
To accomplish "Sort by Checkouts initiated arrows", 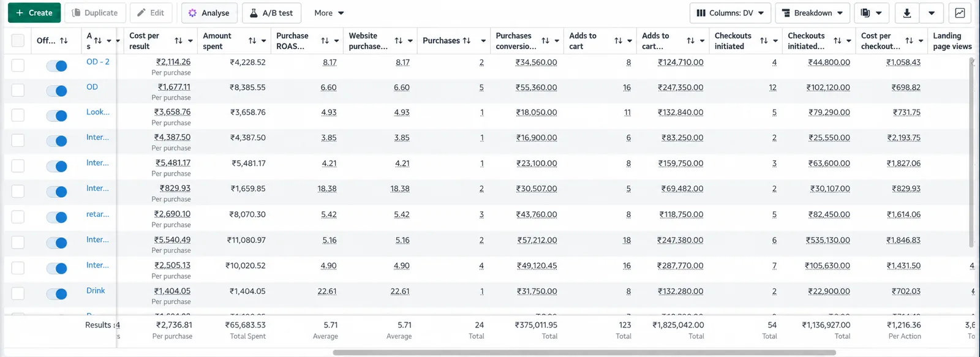I will 764,40.
